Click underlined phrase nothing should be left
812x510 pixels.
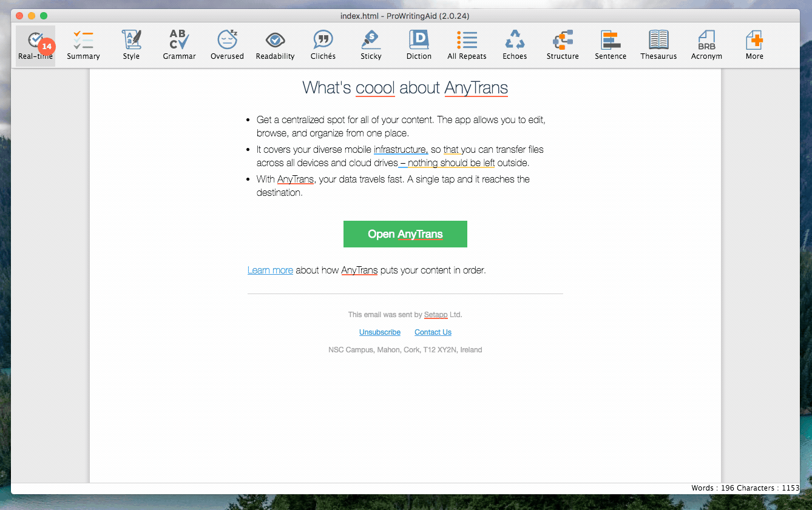tap(451, 163)
